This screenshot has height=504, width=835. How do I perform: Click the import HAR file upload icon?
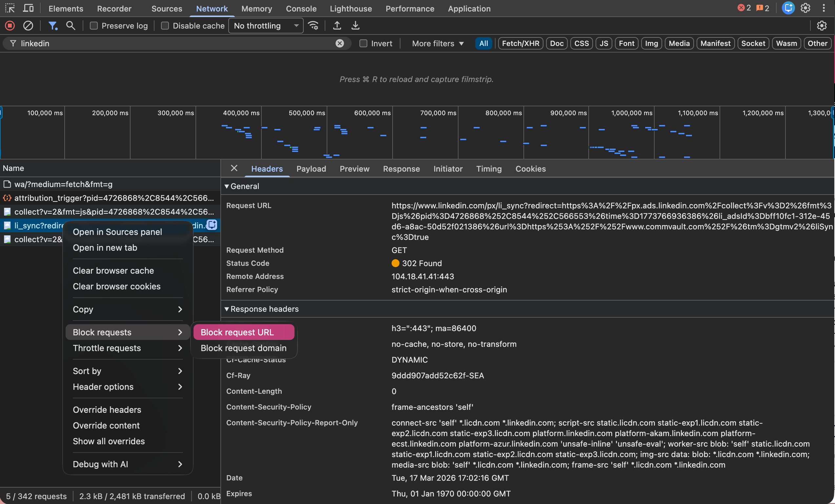click(337, 26)
